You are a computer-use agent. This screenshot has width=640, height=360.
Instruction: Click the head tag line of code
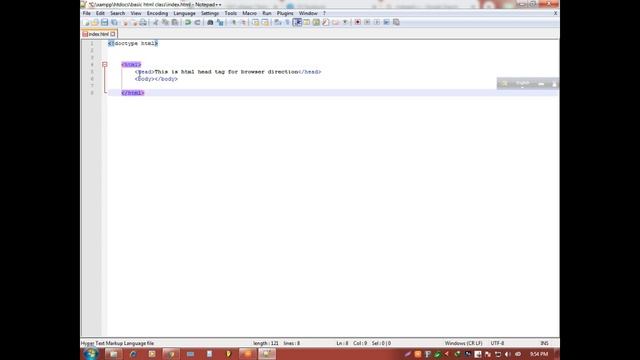tap(228, 72)
